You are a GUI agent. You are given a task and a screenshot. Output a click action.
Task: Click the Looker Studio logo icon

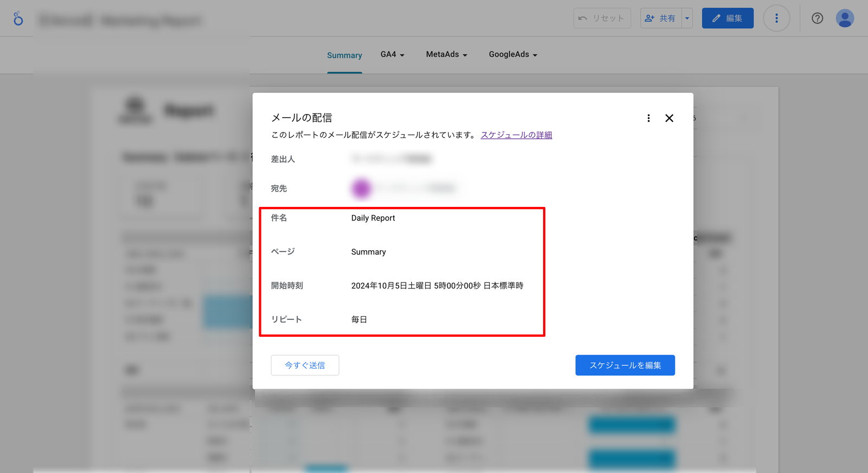pyautogui.click(x=18, y=18)
